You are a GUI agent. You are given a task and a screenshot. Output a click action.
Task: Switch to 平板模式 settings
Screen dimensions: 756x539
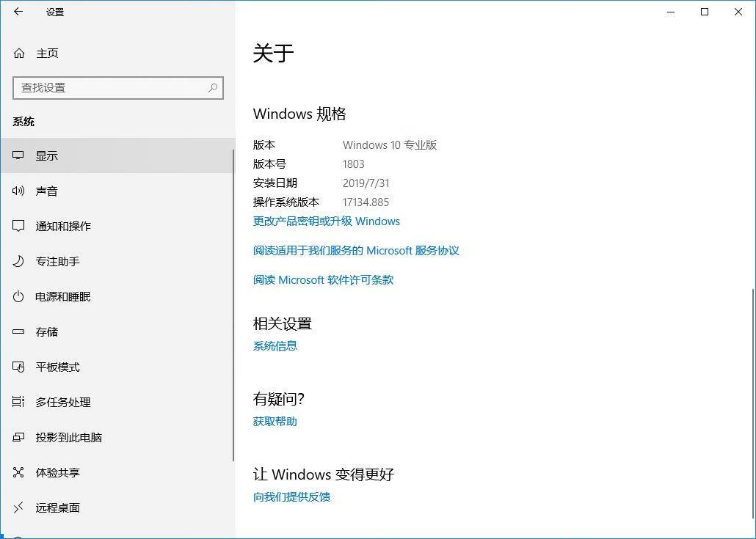pos(117,367)
